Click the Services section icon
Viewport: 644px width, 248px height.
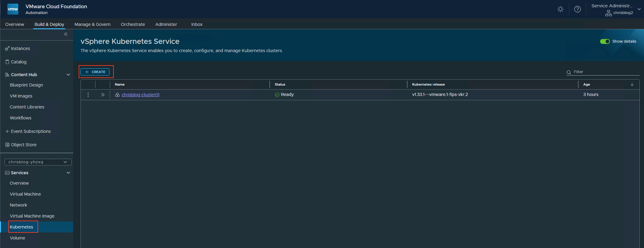(x=7, y=173)
